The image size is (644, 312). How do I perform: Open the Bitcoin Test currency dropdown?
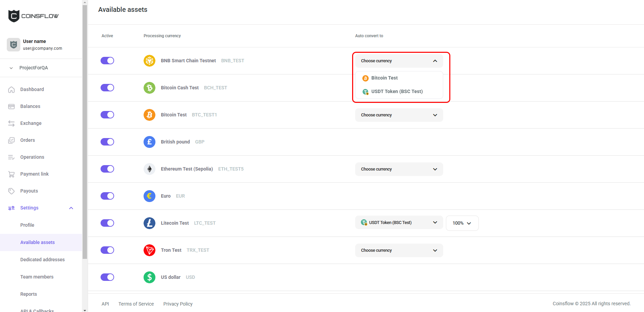pos(399,115)
